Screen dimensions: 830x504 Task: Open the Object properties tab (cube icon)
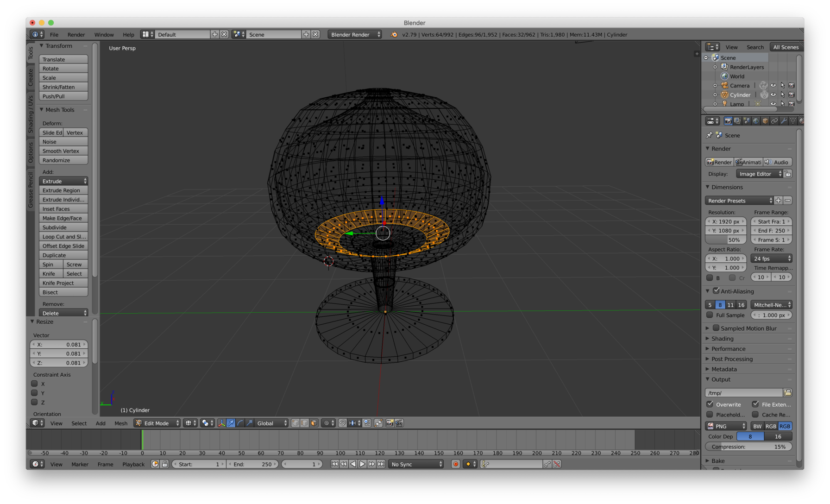click(765, 121)
